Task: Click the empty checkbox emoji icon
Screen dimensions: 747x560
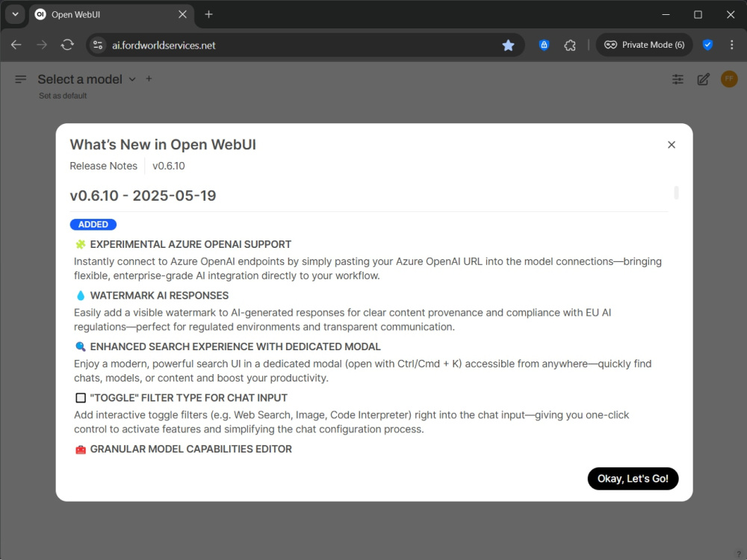Action: pyautogui.click(x=81, y=398)
